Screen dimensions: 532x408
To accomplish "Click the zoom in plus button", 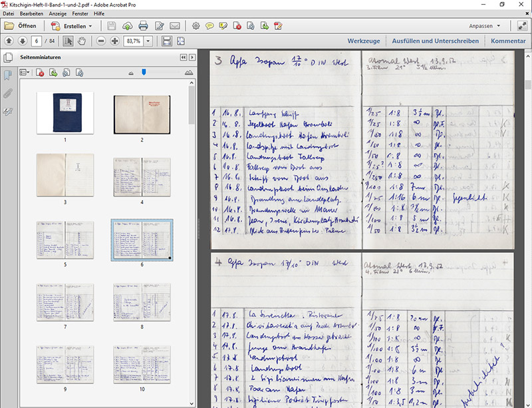I will coord(115,41).
